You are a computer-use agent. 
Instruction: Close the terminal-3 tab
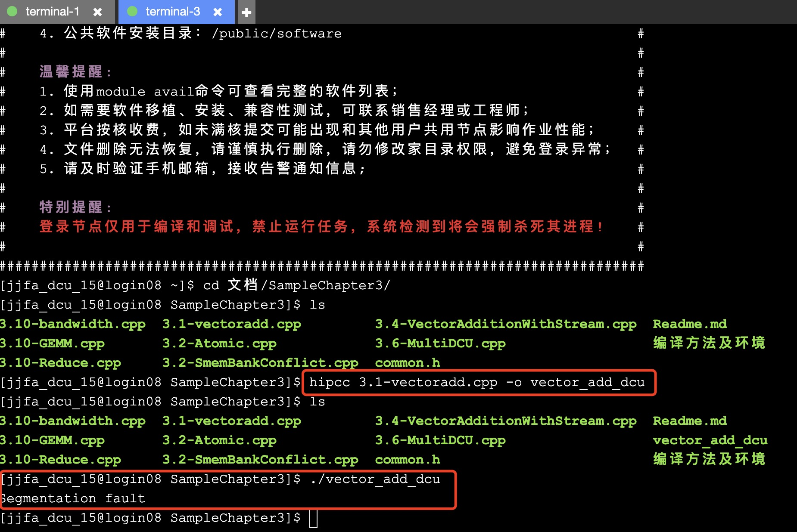tap(218, 12)
